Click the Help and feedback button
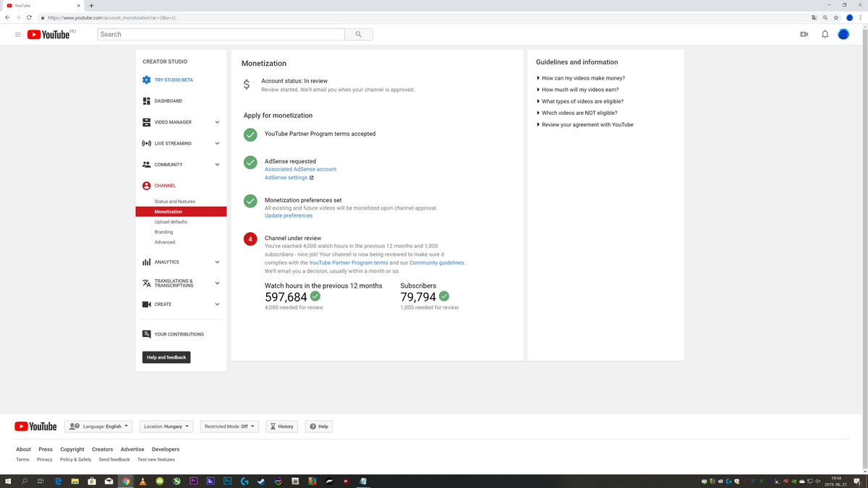Screen dimensions: 868x488 [x=166, y=357]
